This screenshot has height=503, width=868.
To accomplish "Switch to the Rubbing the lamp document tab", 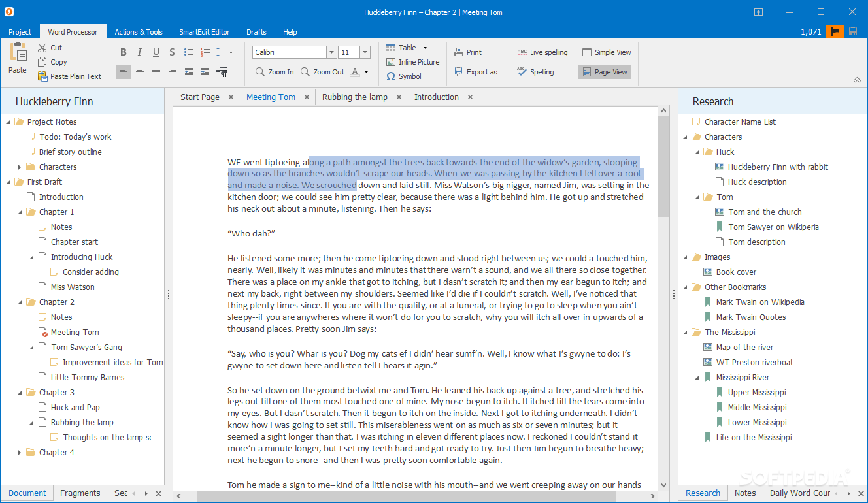I will [x=355, y=97].
